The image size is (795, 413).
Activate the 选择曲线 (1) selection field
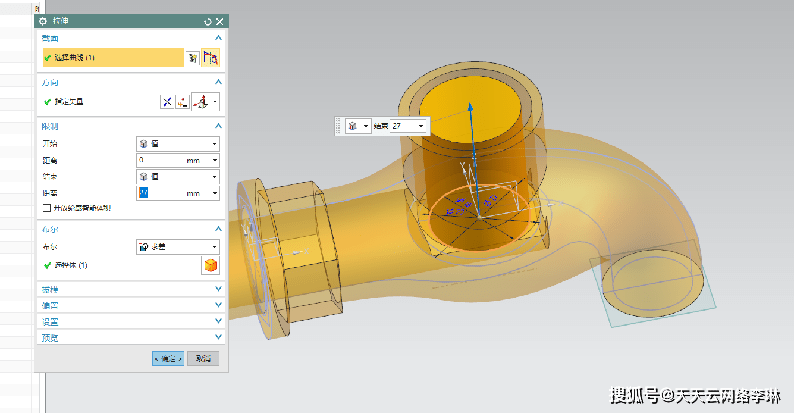pyautogui.click(x=113, y=58)
